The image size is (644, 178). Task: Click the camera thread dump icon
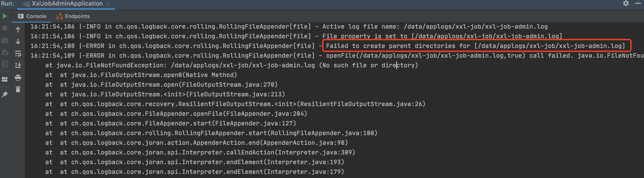4,40
